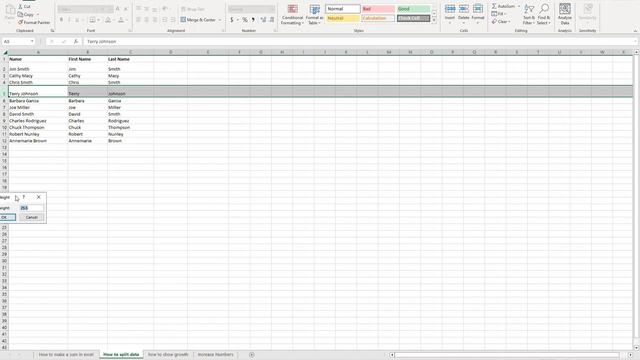
Task: Click Increase Decimal
Action: tap(263, 20)
